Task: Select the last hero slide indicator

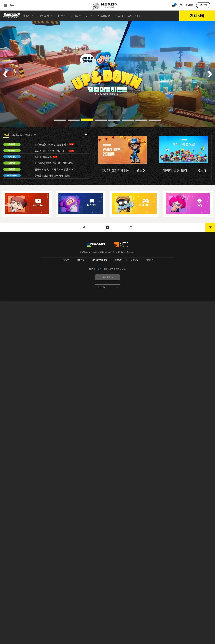Action: coord(155,120)
